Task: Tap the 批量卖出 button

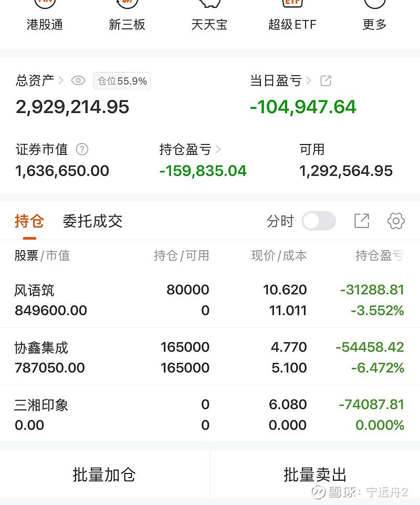Action: tap(315, 475)
